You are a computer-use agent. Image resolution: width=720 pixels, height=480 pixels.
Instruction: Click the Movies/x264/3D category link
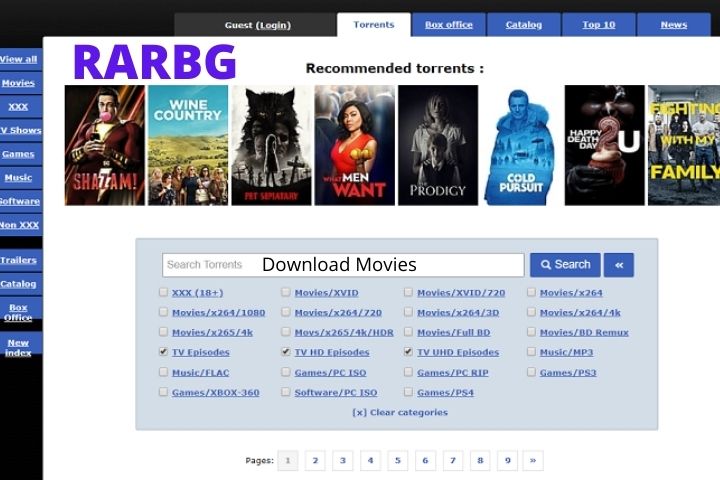(x=458, y=313)
